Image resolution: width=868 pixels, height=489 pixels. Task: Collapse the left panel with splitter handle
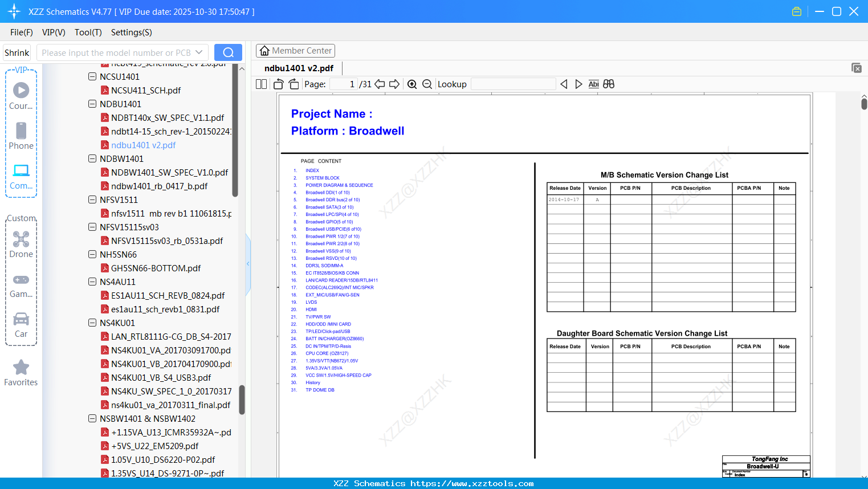point(248,263)
